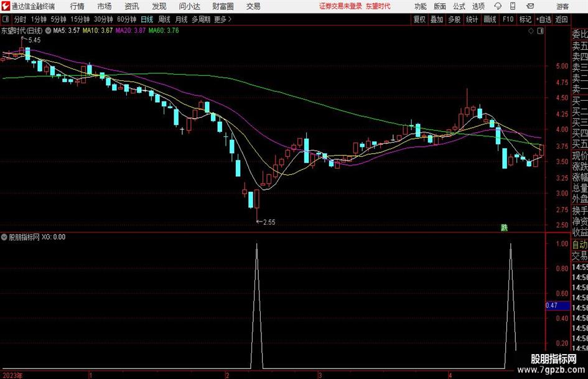Open the 选项 menu

pyautogui.click(x=478, y=6)
